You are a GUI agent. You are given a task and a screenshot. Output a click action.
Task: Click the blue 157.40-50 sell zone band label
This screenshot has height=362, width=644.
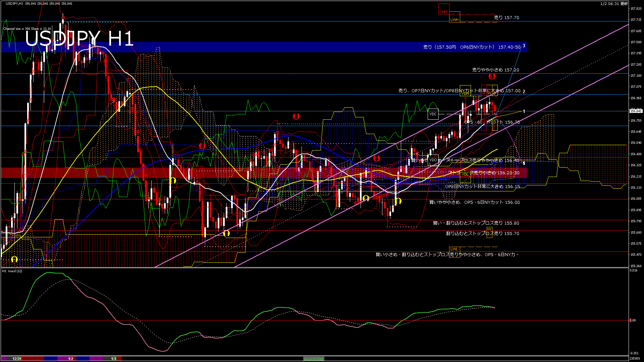pos(472,47)
